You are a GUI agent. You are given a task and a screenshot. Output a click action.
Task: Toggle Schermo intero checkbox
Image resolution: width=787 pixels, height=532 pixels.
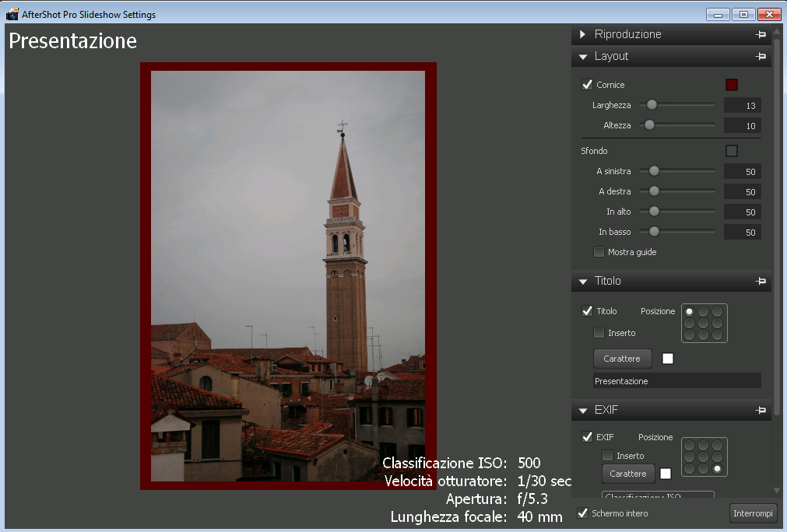582,513
